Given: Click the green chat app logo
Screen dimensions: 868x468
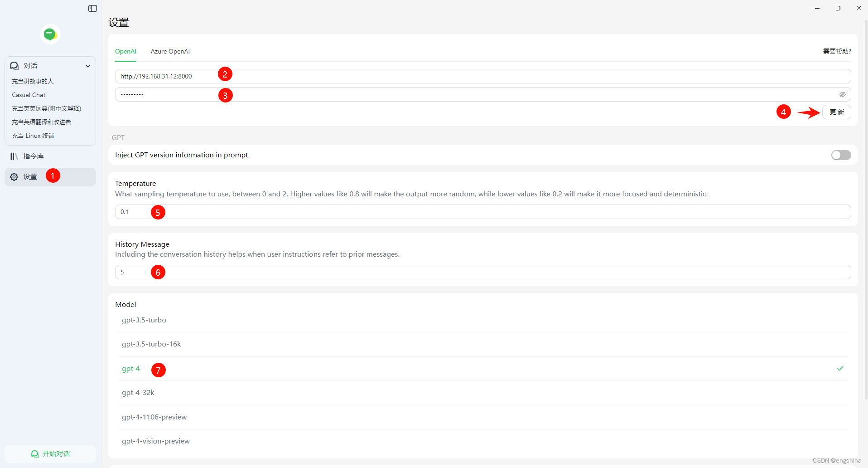Looking at the screenshot, I should pos(50,34).
